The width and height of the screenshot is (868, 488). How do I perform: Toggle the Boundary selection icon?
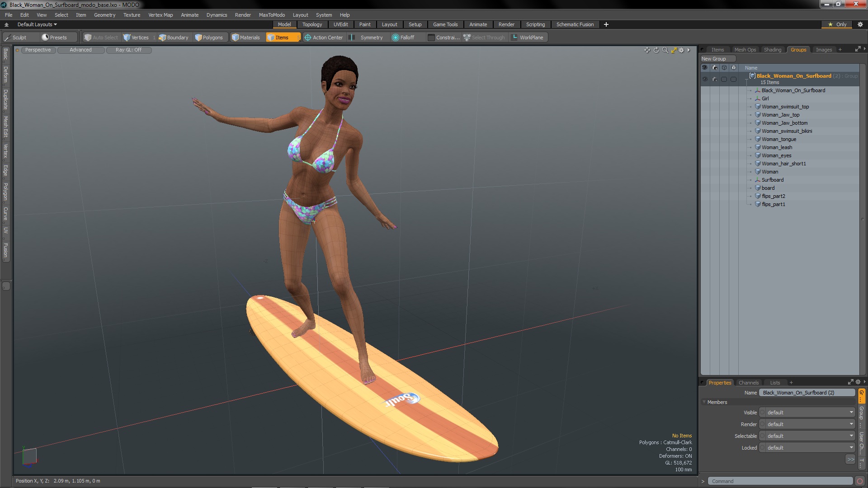[x=173, y=38]
